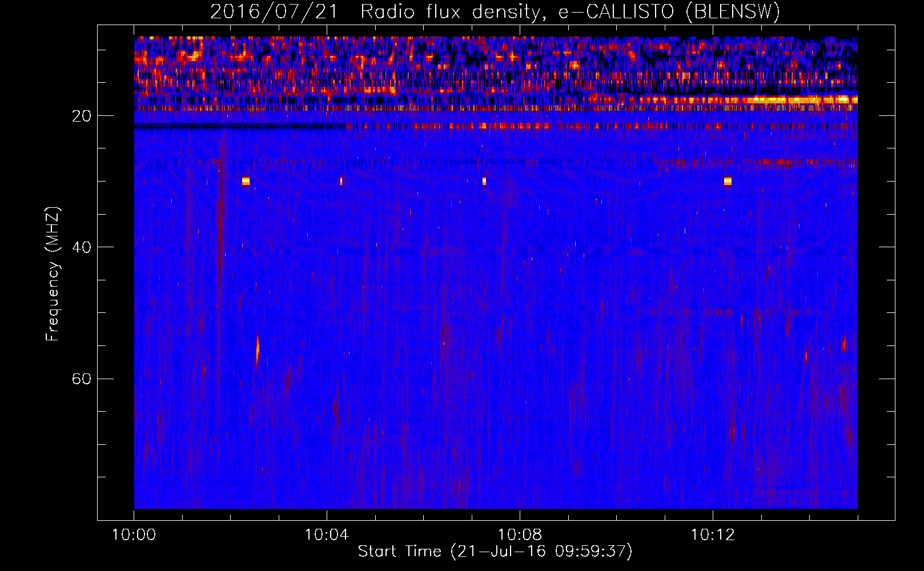Click the "Start Time (21-Jul-16 09:59:37)" label
Image resolution: width=924 pixels, height=571 pixels.
[495, 552]
